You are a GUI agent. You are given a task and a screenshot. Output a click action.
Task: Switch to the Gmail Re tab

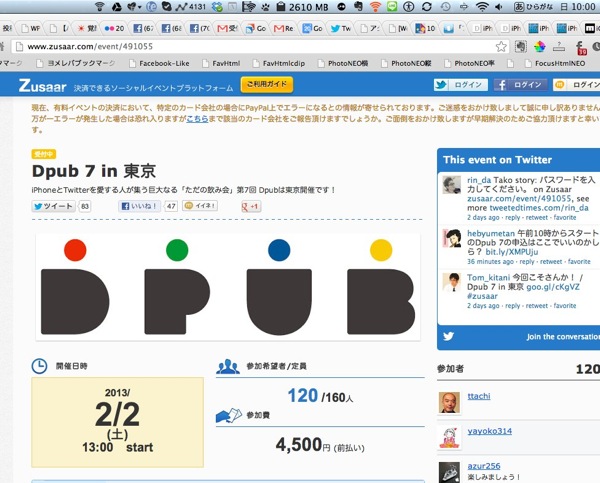point(284,28)
